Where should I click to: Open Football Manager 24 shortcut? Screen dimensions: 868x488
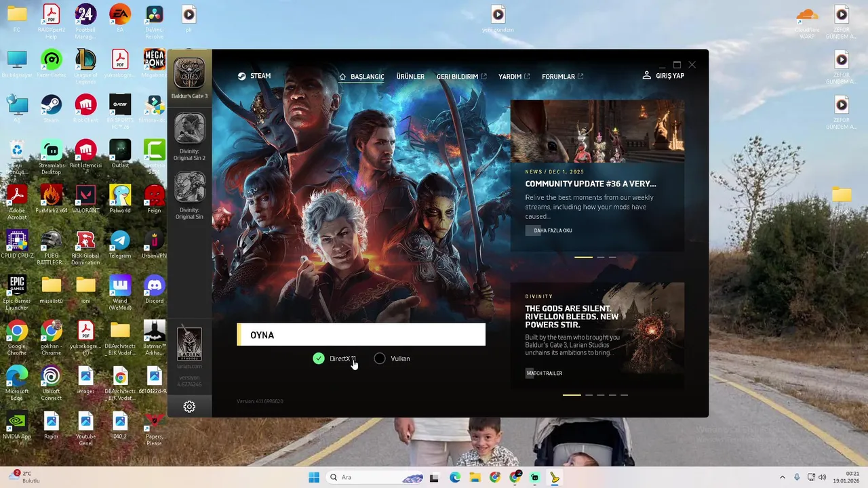(x=85, y=22)
